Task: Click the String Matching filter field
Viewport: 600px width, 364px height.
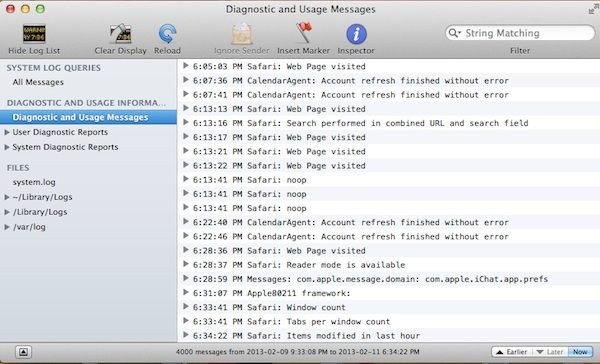Action: tap(520, 33)
